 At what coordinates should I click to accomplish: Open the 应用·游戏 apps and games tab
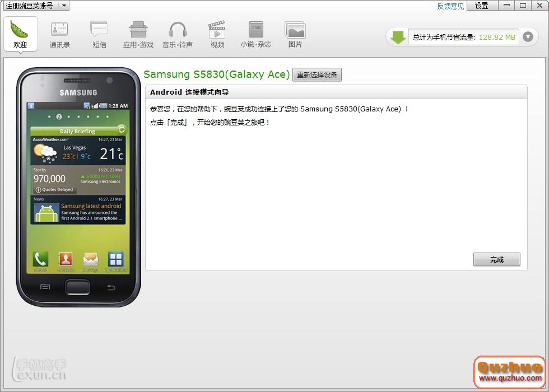point(138,35)
